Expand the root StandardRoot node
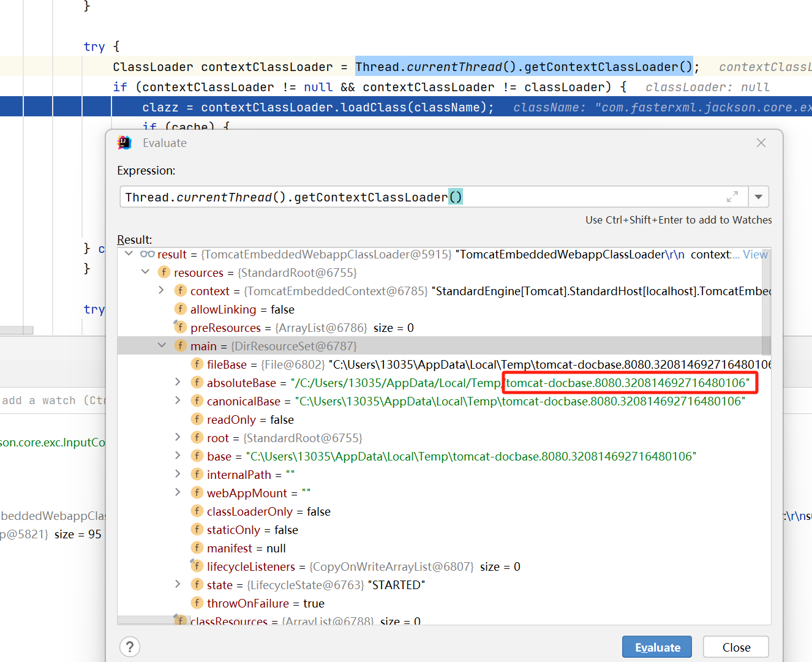 click(x=178, y=437)
